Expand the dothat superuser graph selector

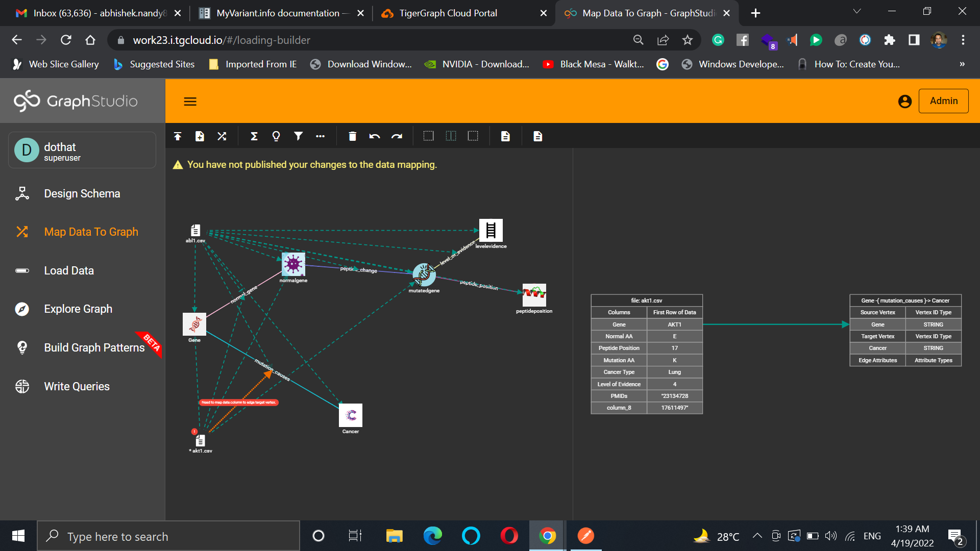pos(82,151)
